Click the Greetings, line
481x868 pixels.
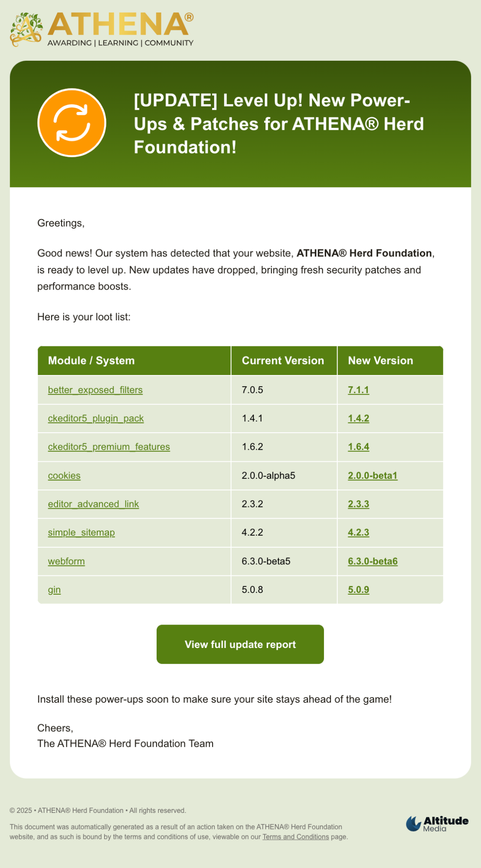[x=61, y=223]
